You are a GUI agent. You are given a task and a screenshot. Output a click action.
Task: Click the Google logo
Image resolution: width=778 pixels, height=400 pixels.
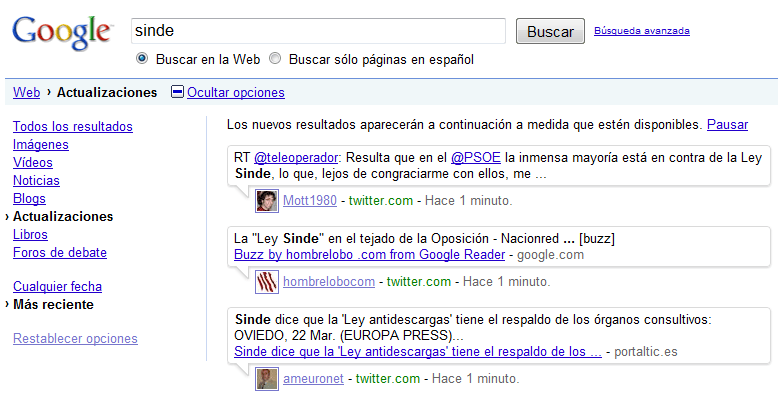(x=62, y=33)
